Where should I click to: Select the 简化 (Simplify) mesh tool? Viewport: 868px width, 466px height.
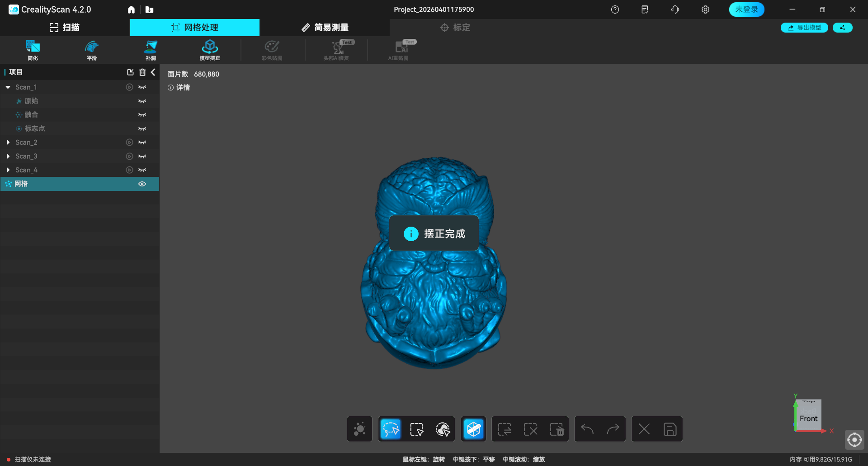pyautogui.click(x=33, y=50)
